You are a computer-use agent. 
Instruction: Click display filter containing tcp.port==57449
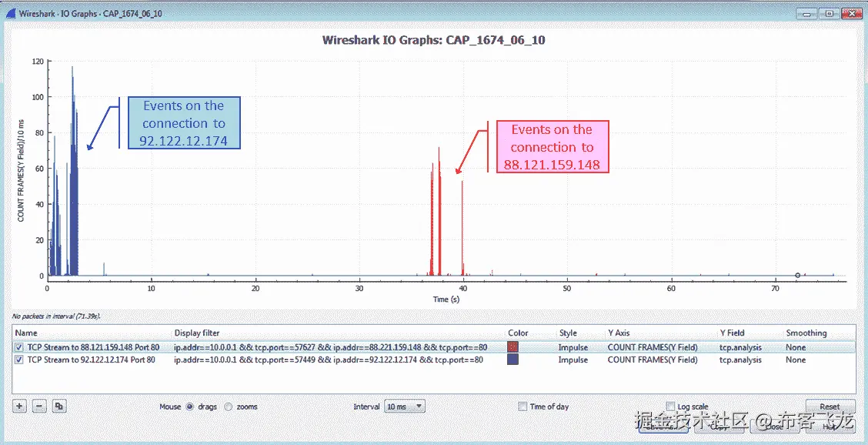[x=329, y=360]
